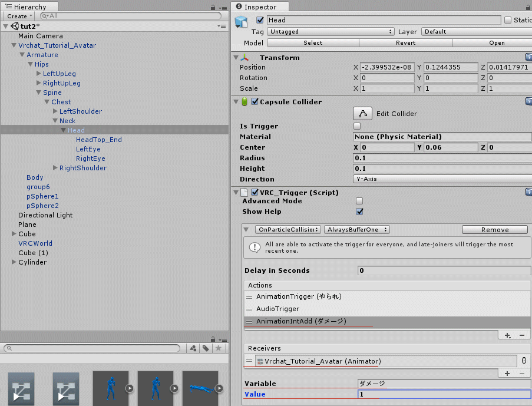532x406 pixels.
Task: Click search-by-label tag icon
Action: point(206,348)
